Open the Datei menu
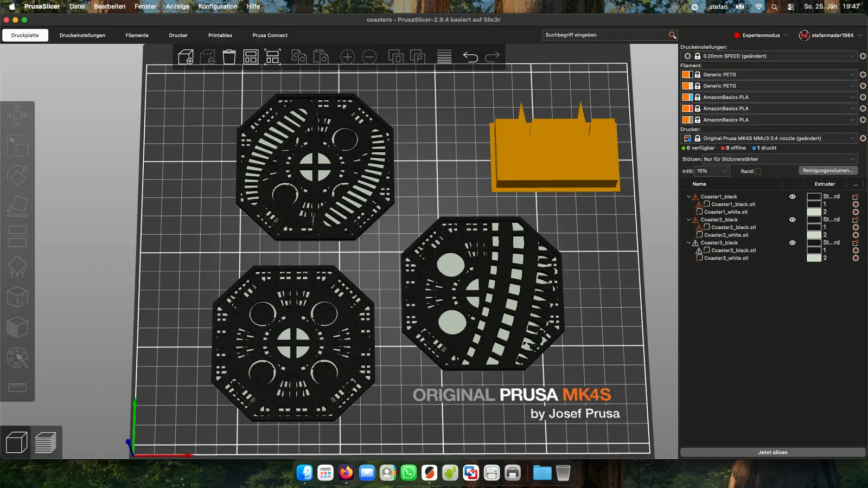Screen dimensions: 868x488 click(x=77, y=7)
